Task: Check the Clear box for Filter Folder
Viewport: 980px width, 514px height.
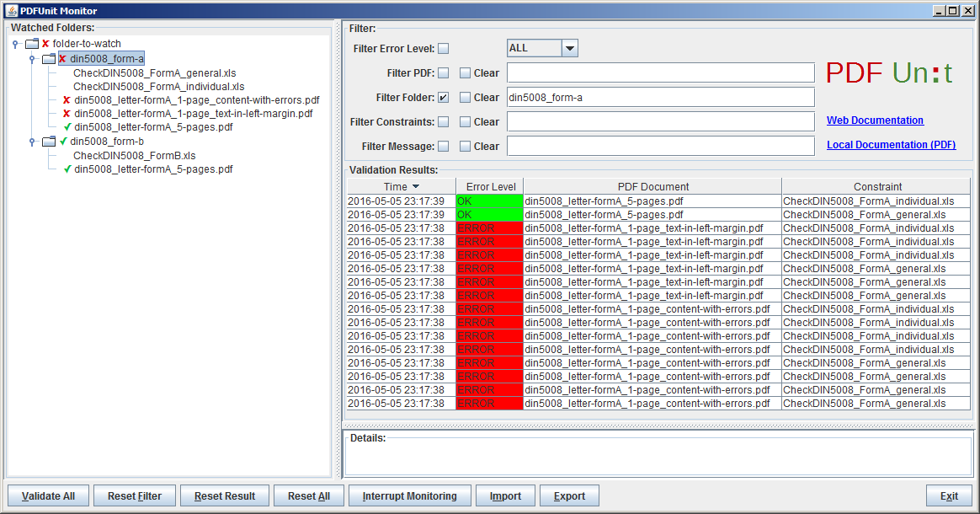Action: pos(465,98)
